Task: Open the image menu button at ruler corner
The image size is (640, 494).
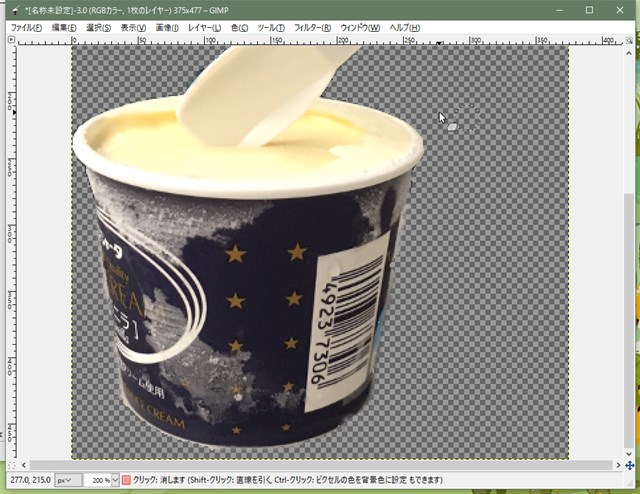Action: pyautogui.click(x=13, y=41)
